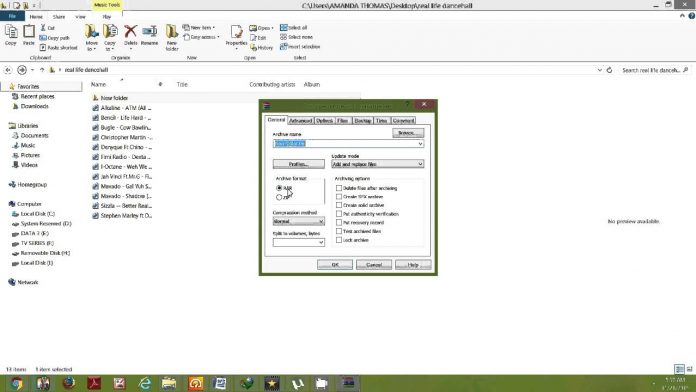Switch to the Files tab in dialog
Image resolution: width=696 pixels, height=392 pixels.
click(342, 121)
